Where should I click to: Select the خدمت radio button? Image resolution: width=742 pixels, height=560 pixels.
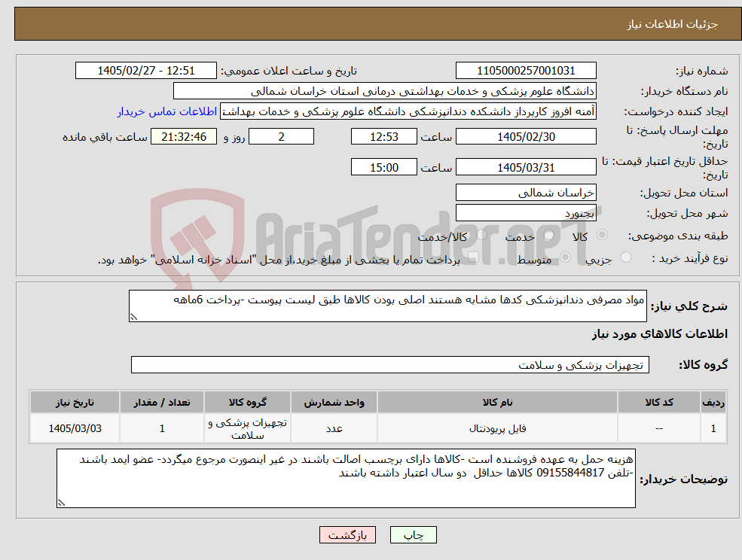click(549, 235)
